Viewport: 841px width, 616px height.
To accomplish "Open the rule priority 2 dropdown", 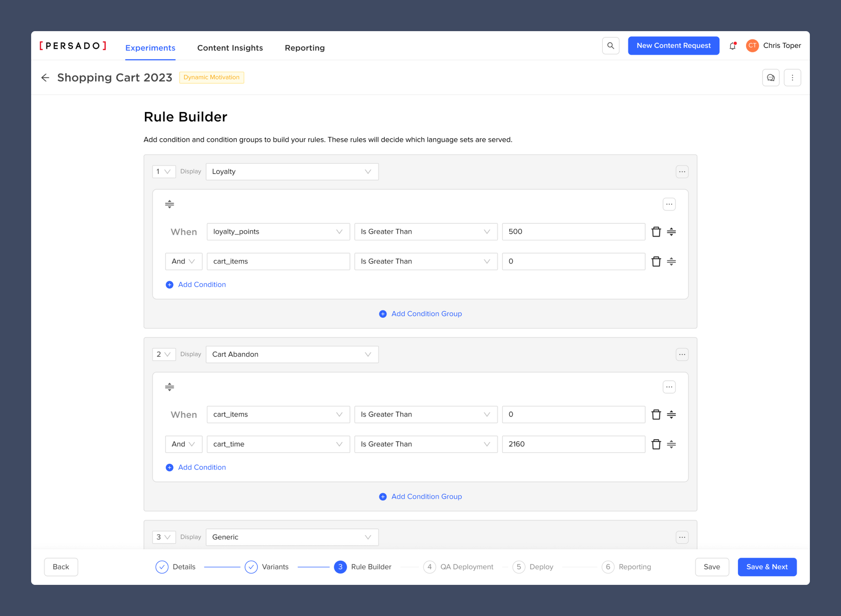I will coord(164,354).
